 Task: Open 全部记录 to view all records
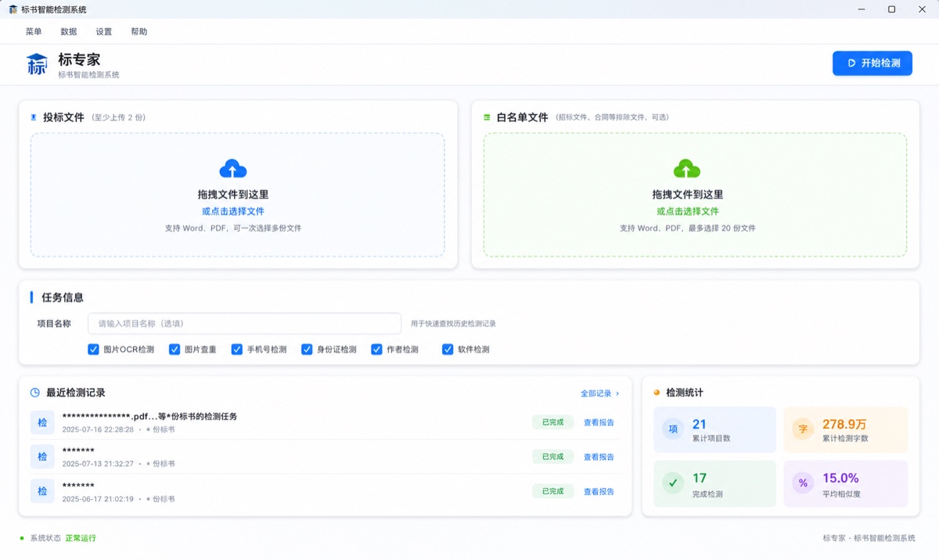click(x=600, y=393)
